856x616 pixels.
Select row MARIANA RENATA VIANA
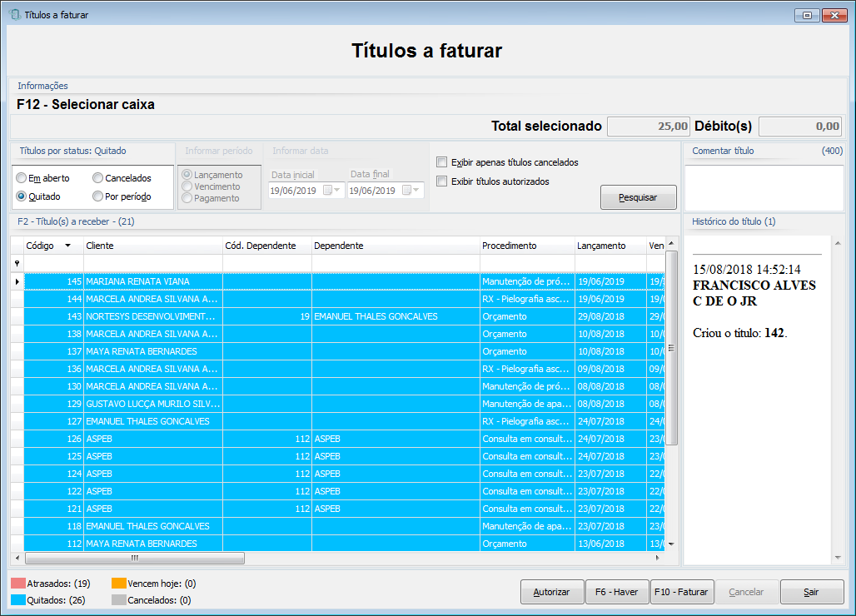pyautogui.click(x=344, y=281)
